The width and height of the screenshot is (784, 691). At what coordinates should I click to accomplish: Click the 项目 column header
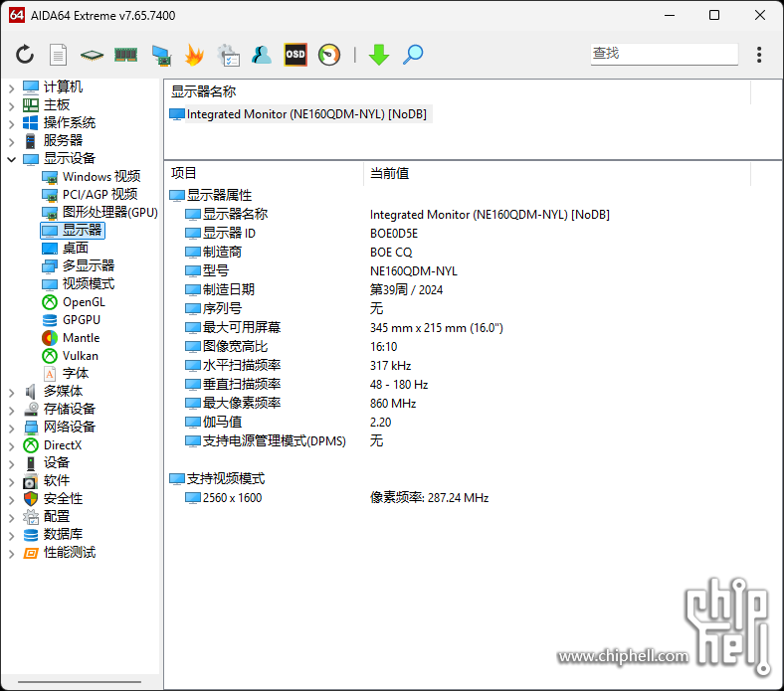(183, 173)
